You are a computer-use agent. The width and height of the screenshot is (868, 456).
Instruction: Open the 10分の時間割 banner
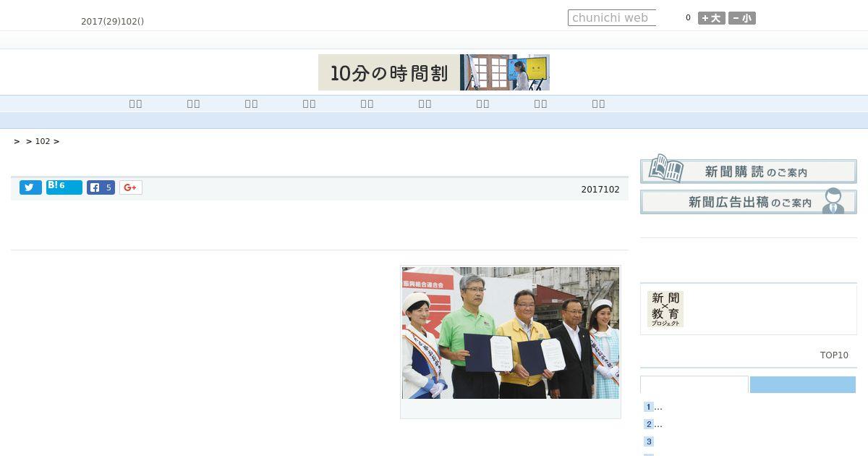tap(434, 72)
